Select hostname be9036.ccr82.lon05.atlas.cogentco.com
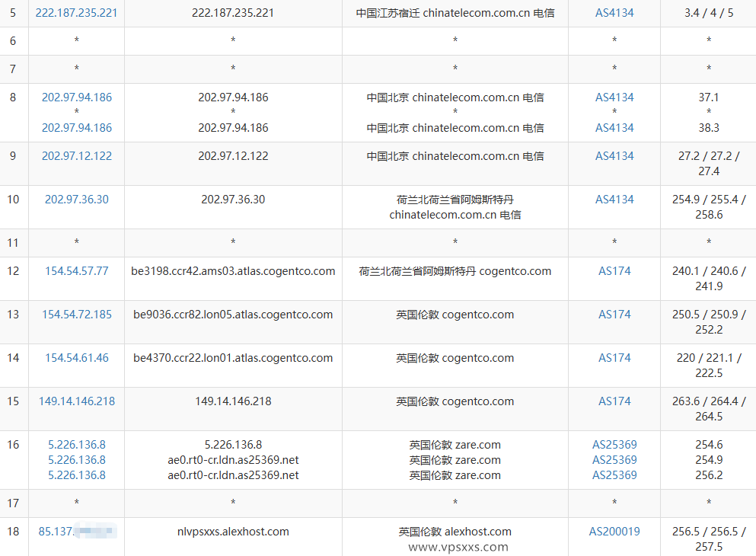 coord(233,315)
